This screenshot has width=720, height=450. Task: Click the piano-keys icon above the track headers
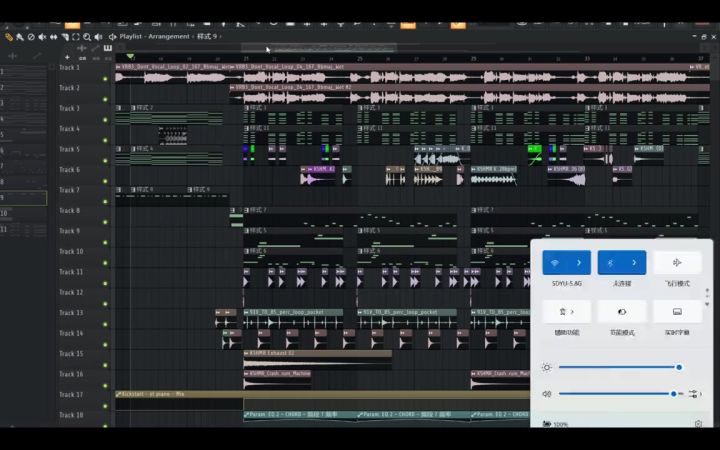pyautogui.click(x=108, y=48)
